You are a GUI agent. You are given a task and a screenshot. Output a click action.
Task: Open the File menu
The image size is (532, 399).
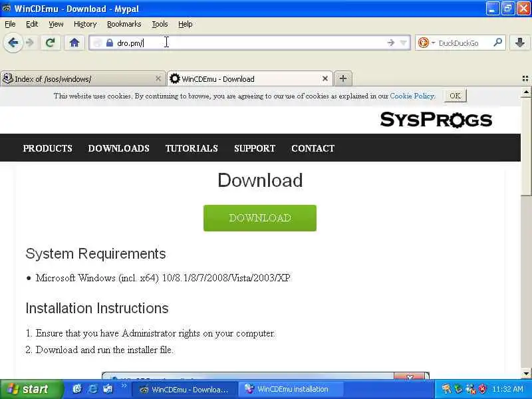pyautogui.click(x=10, y=24)
